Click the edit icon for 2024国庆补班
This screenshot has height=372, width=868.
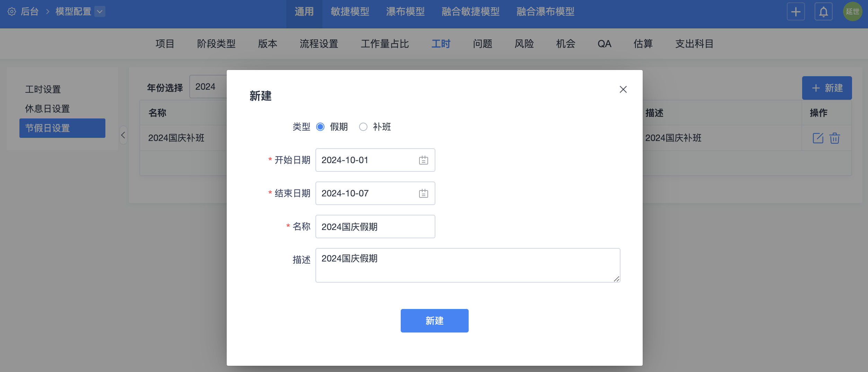tap(818, 138)
